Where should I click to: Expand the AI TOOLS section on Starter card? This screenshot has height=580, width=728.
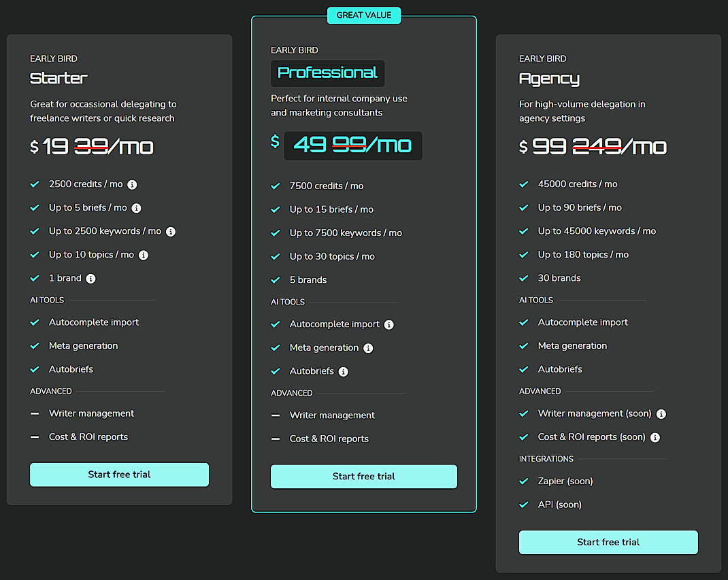coord(46,299)
